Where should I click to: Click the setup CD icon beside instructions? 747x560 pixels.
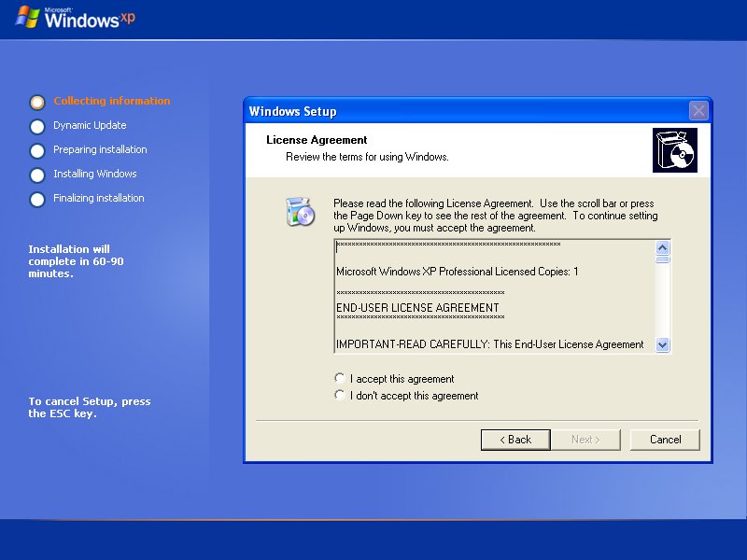tap(300, 212)
